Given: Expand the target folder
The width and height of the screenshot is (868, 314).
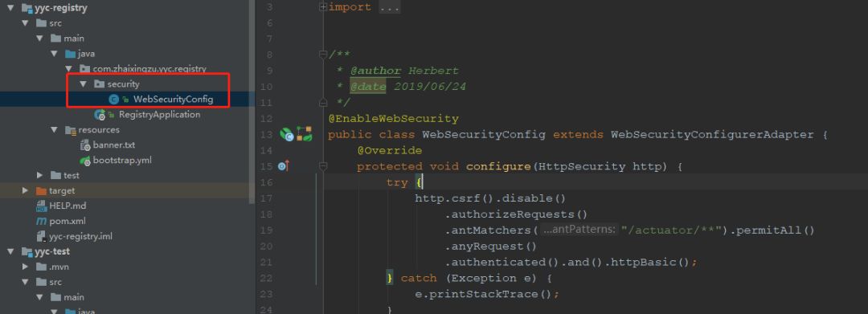Looking at the screenshot, I should [x=25, y=190].
